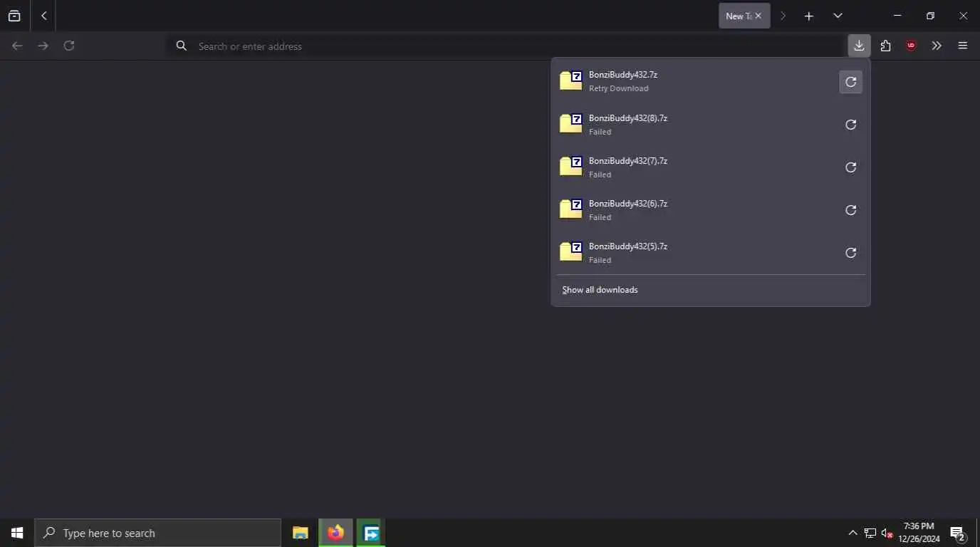980x547 pixels.
Task: Open File Explorer from the taskbar
Action: (x=301, y=533)
